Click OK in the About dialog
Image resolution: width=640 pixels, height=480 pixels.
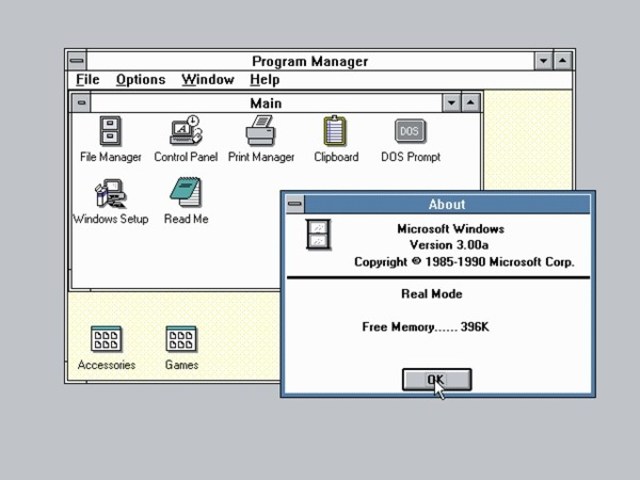(437, 380)
